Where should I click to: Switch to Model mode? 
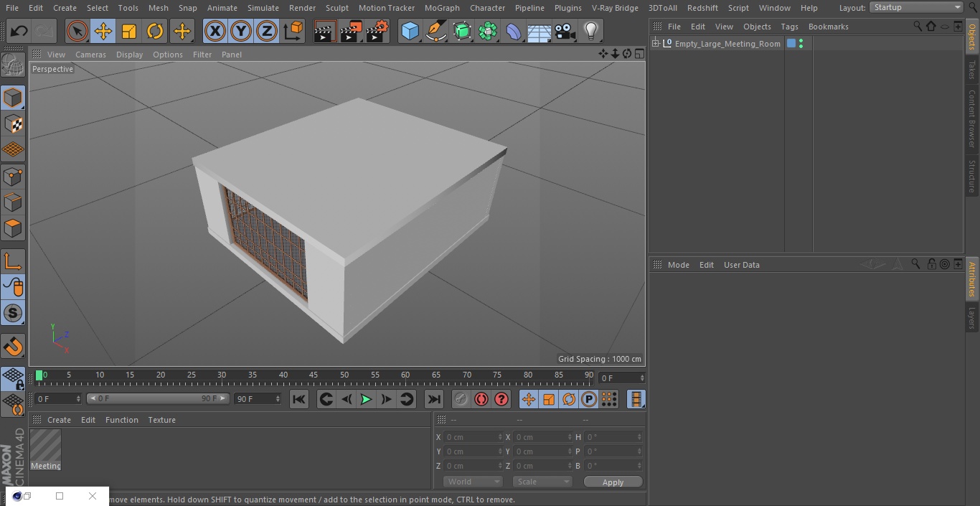(x=13, y=98)
